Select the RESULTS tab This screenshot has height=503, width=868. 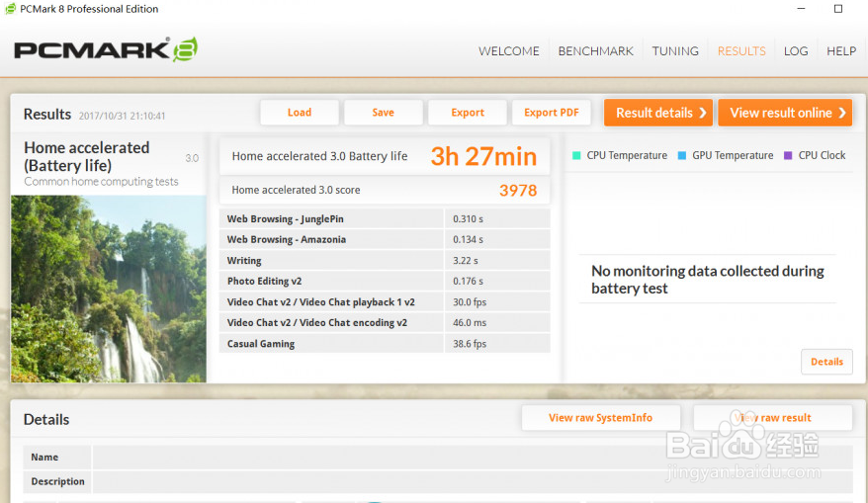[741, 51]
